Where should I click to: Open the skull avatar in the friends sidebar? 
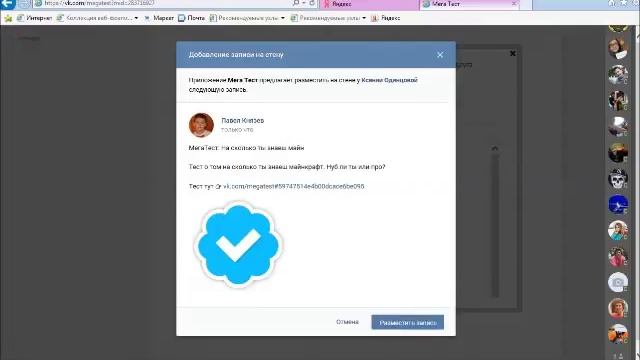(x=618, y=178)
